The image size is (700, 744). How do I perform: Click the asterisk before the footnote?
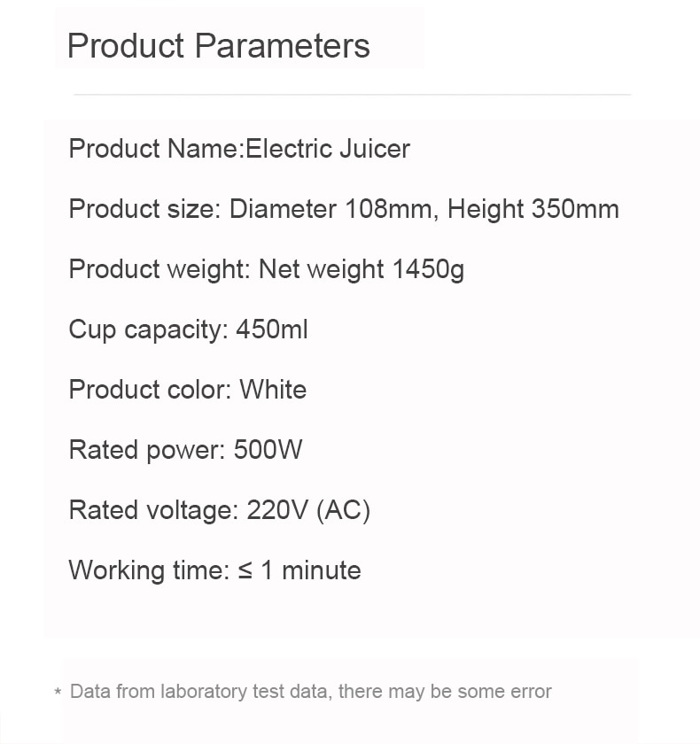click(58, 692)
